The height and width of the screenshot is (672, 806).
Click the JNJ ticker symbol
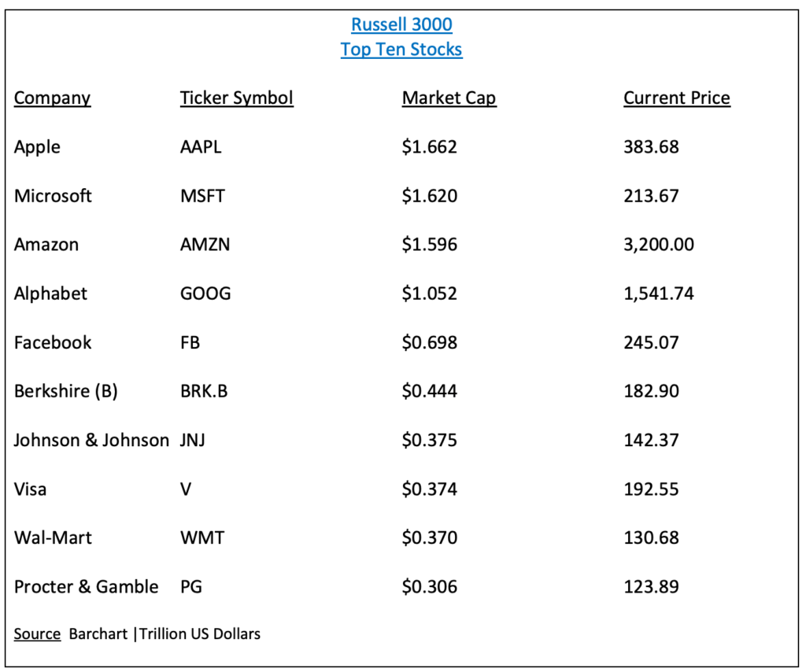pos(192,441)
